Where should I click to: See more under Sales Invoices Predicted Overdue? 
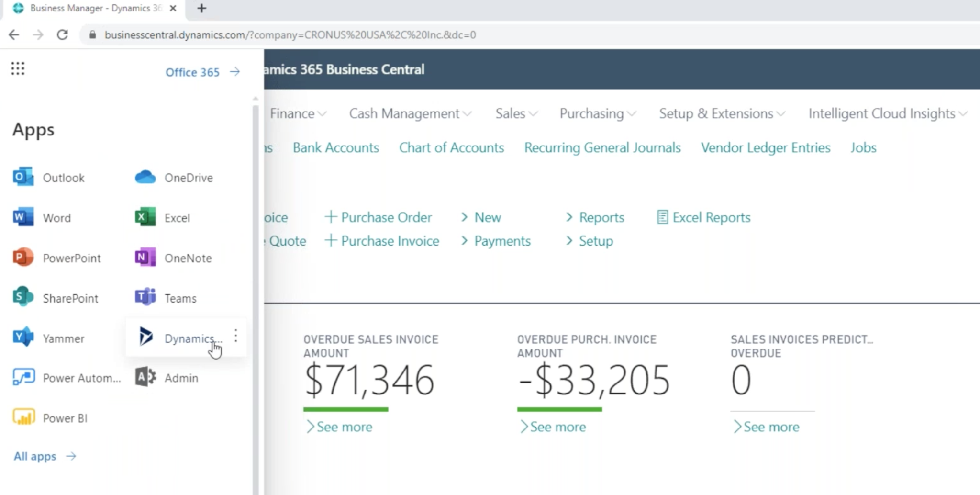(x=766, y=427)
